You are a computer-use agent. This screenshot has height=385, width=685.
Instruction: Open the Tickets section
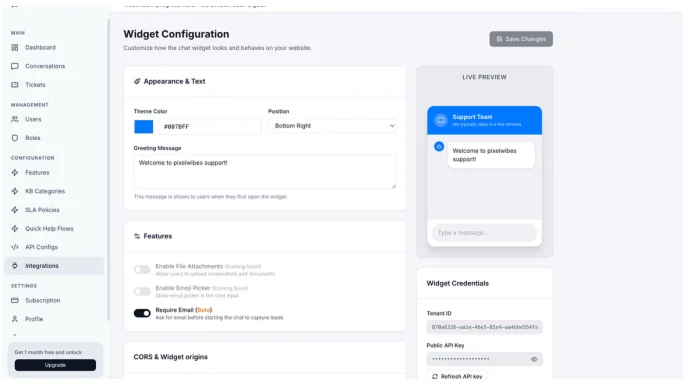tap(35, 85)
